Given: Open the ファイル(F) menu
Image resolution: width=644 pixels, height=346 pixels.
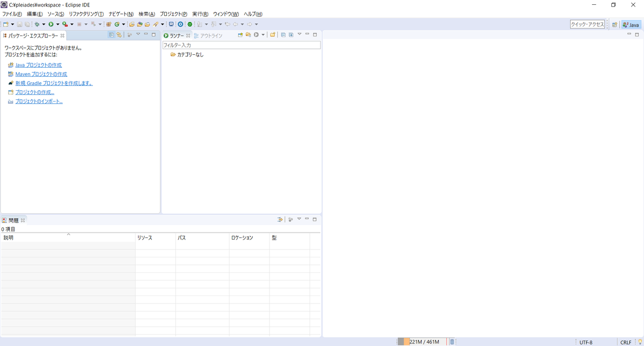Looking at the screenshot, I should 12,14.
